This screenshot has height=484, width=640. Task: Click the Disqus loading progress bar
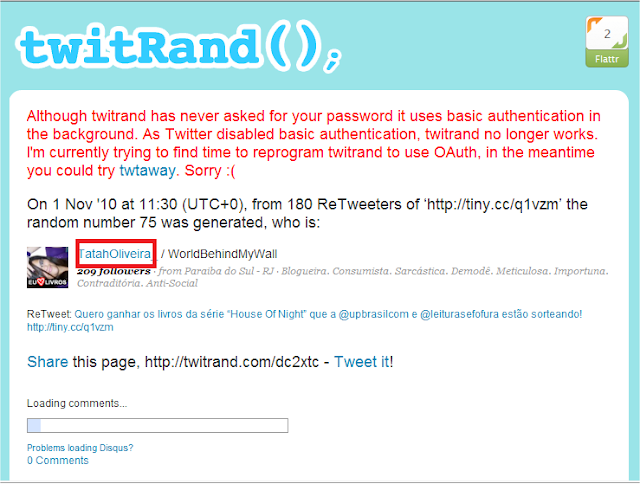[x=158, y=425]
